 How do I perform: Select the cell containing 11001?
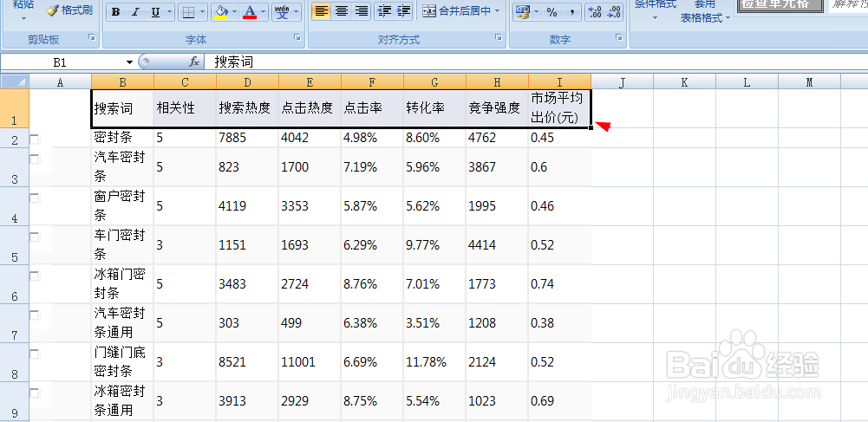[x=310, y=361]
